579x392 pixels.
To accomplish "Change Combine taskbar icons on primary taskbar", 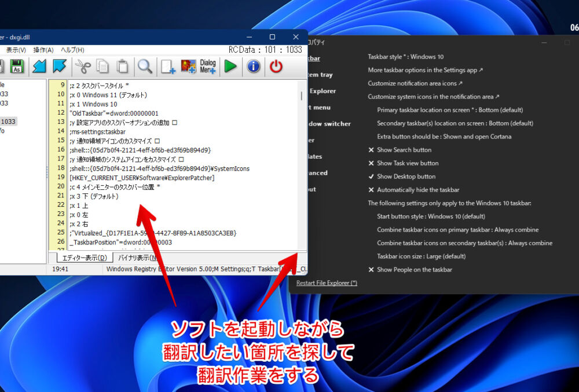I will (458, 230).
